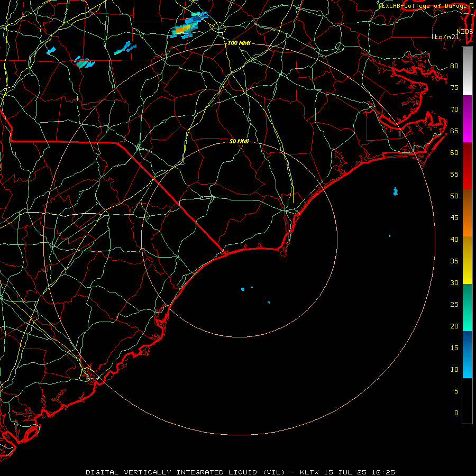This screenshot has height=476, width=476.
Task: Select the yellow segment of the color scale
Action: [x=467, y=260]
